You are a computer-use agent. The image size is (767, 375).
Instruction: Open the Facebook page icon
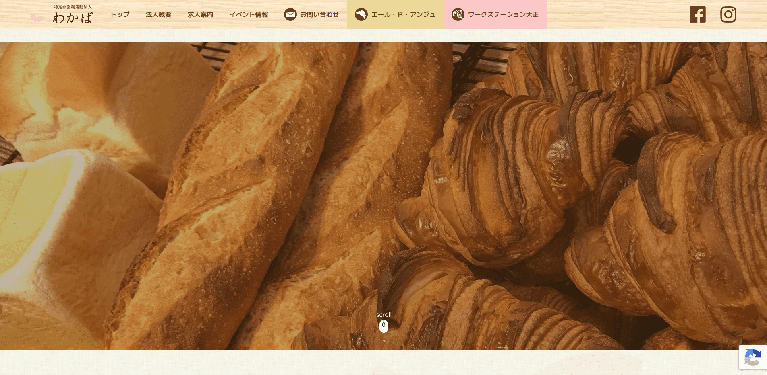(698, 15)
